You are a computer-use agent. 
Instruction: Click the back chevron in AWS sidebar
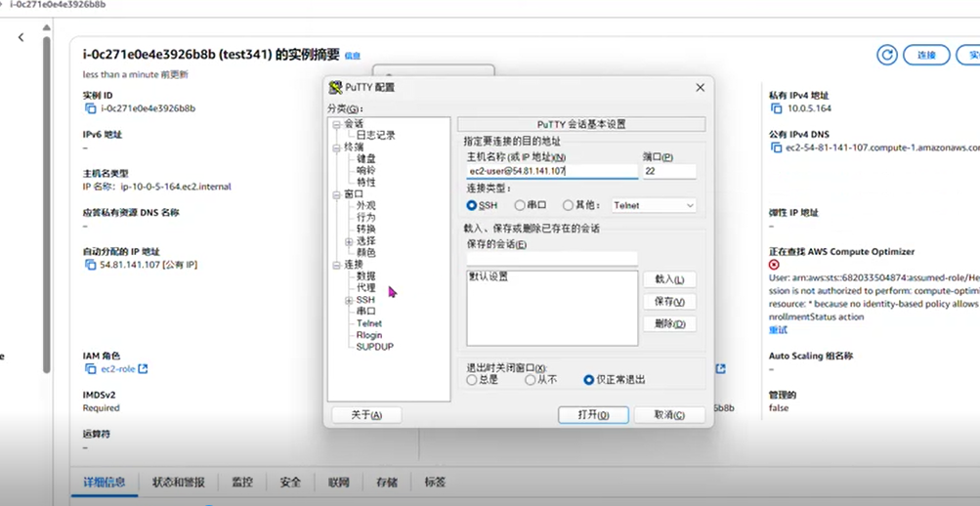21,37
